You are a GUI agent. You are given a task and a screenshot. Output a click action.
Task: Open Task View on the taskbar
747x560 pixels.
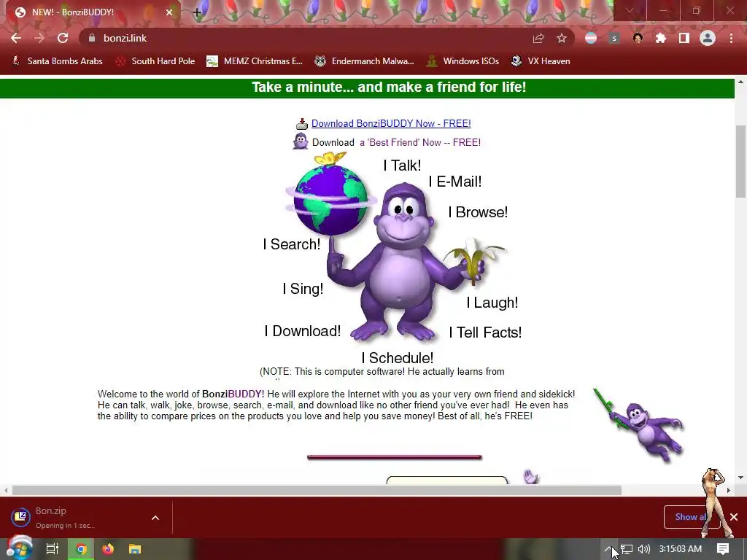coord(53,549)
